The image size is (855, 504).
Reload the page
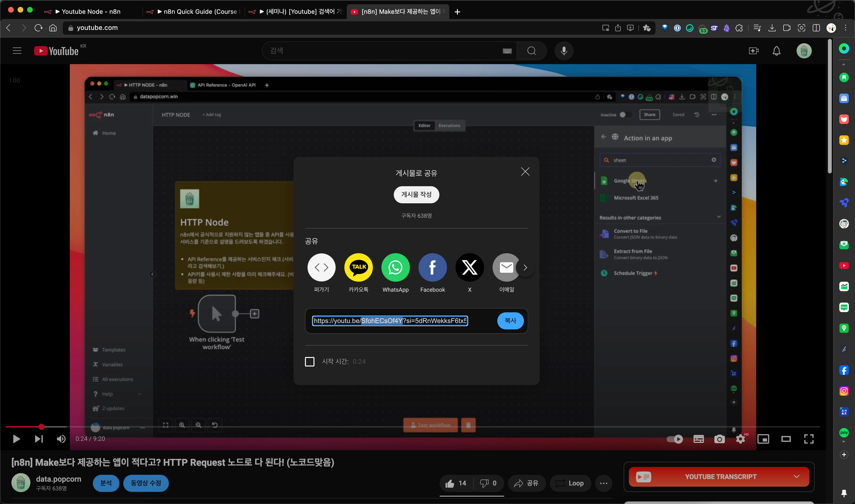pos(38,28)
